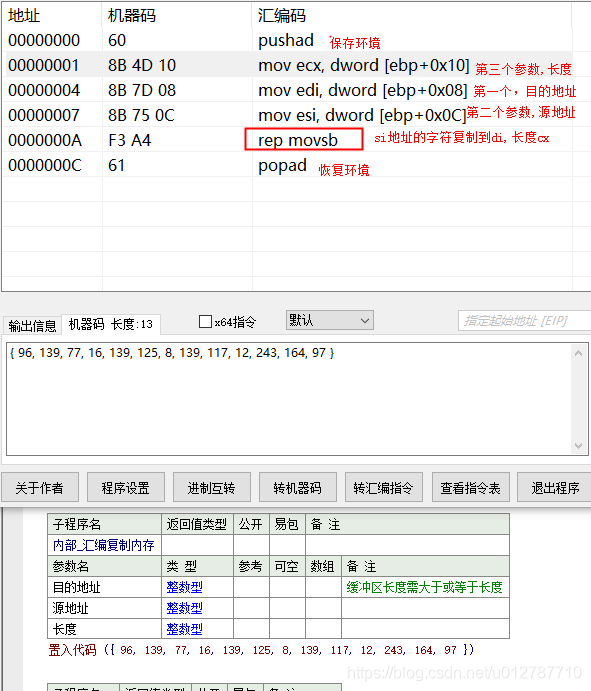Click the 目的地址 parameter name
591x691 pixels.
tap(77, 587)
